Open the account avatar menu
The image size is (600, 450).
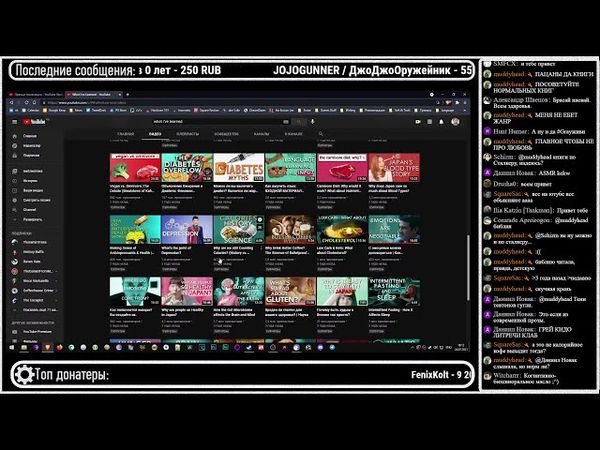point(455,122)
